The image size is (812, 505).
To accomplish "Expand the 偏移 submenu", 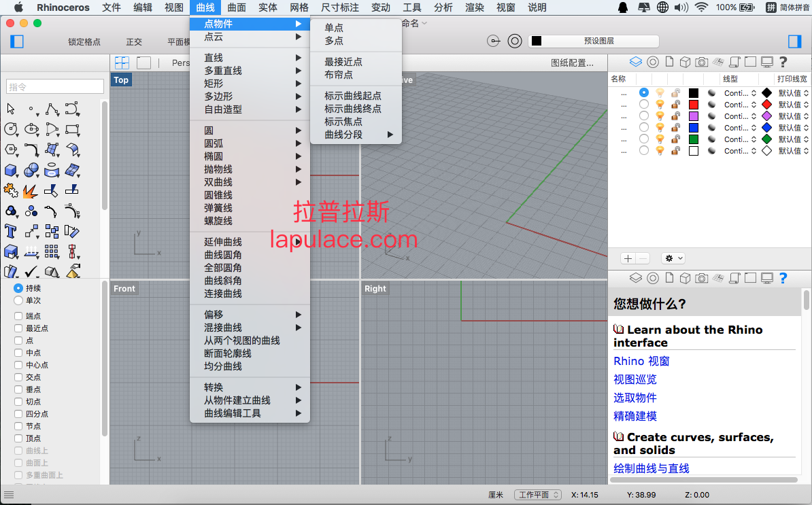I will pyautogui.click(x=250, y=315).
